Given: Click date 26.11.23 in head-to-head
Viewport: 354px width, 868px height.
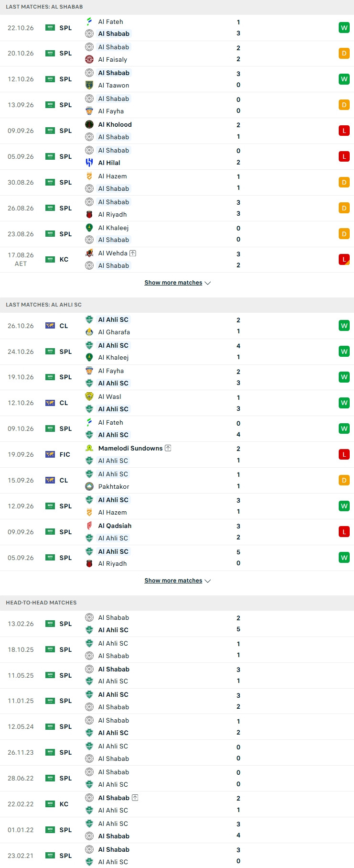Looking at the screenshot, I should [x=21, y=752].
